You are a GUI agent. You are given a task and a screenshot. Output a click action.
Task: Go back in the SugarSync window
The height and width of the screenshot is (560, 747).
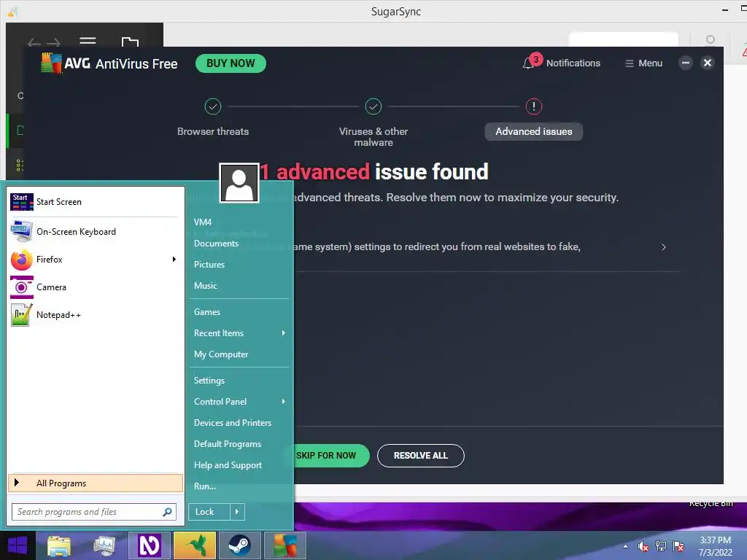coord(34,43)
